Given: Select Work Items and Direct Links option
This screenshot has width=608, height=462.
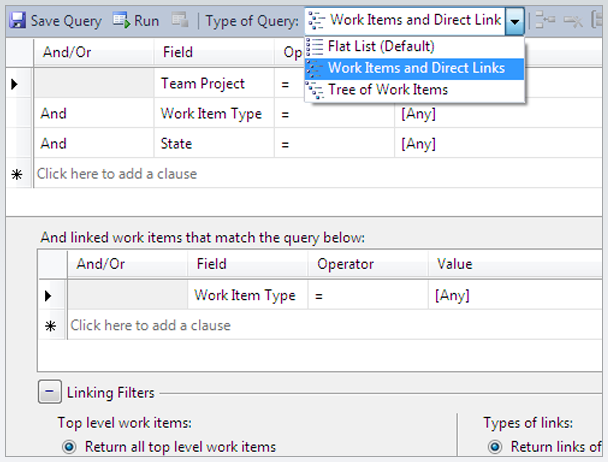Looking at the screenshot, I should [x=416, y=68].
